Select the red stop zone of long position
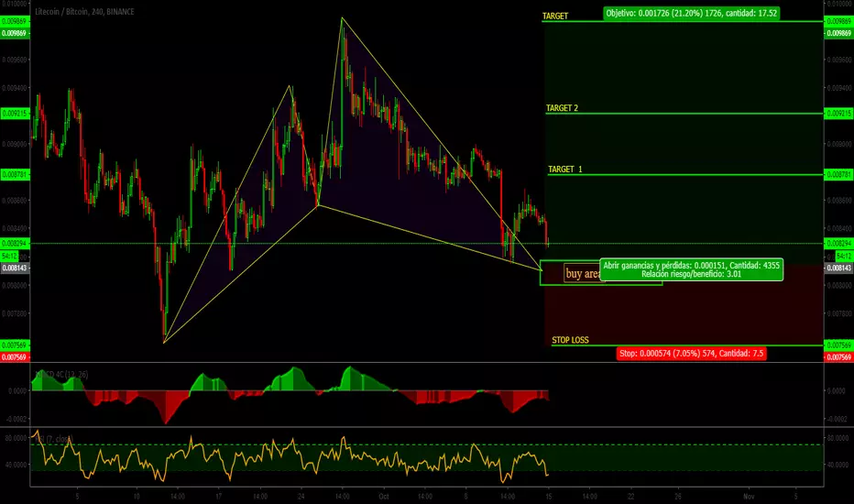 click(684, 305)
